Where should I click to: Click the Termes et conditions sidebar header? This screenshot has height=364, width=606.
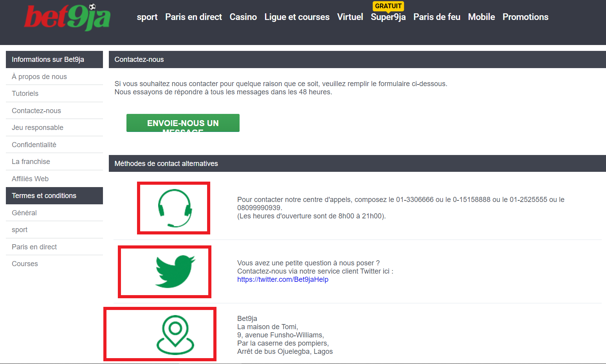54,196
